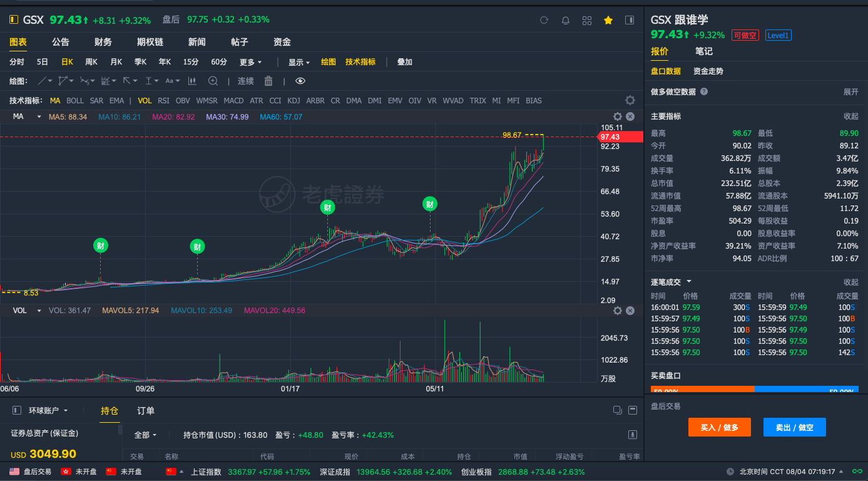This screenshot has width=868, height=481.
Task: Enable the MACD indicator
Action: [233, 100]
